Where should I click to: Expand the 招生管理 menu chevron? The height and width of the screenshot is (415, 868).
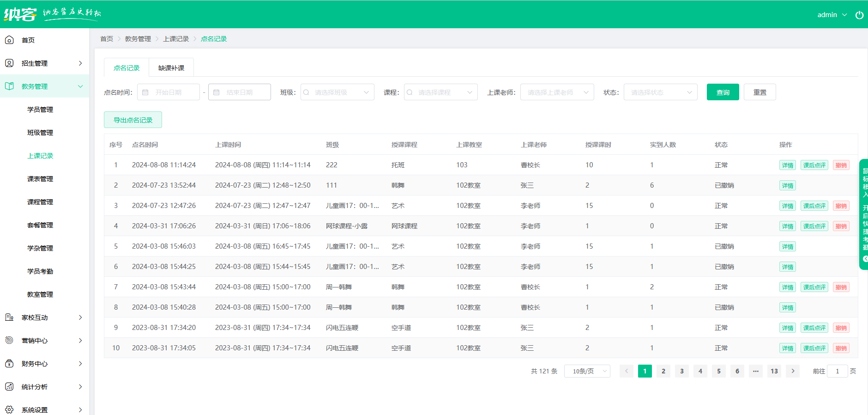(x=80, y=63)
